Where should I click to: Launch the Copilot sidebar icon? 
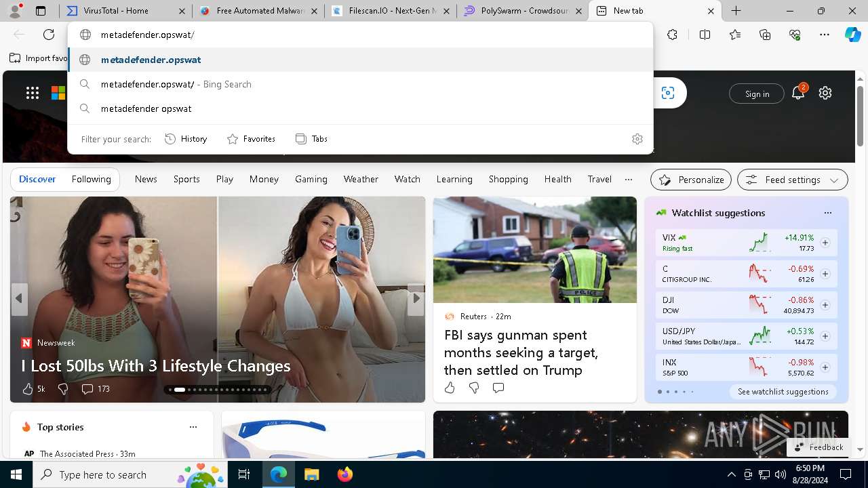point(852,35)
